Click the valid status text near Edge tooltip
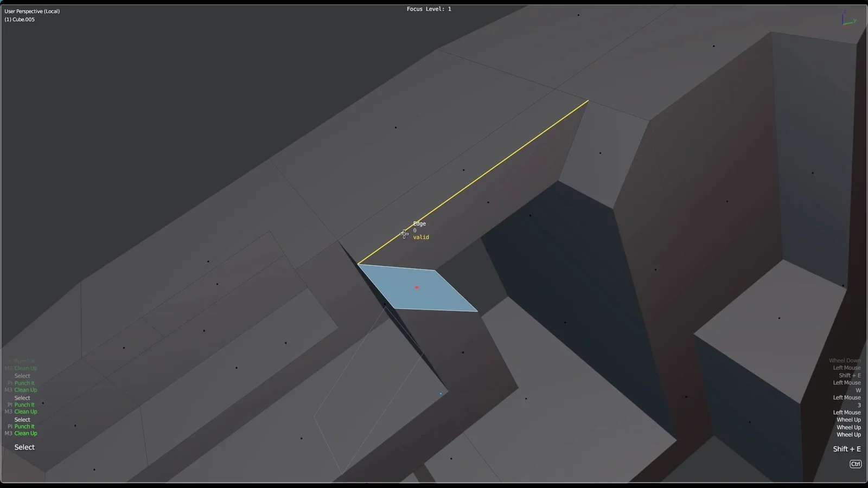This screenshot has height=488, width=868. (x=420, y=237)
